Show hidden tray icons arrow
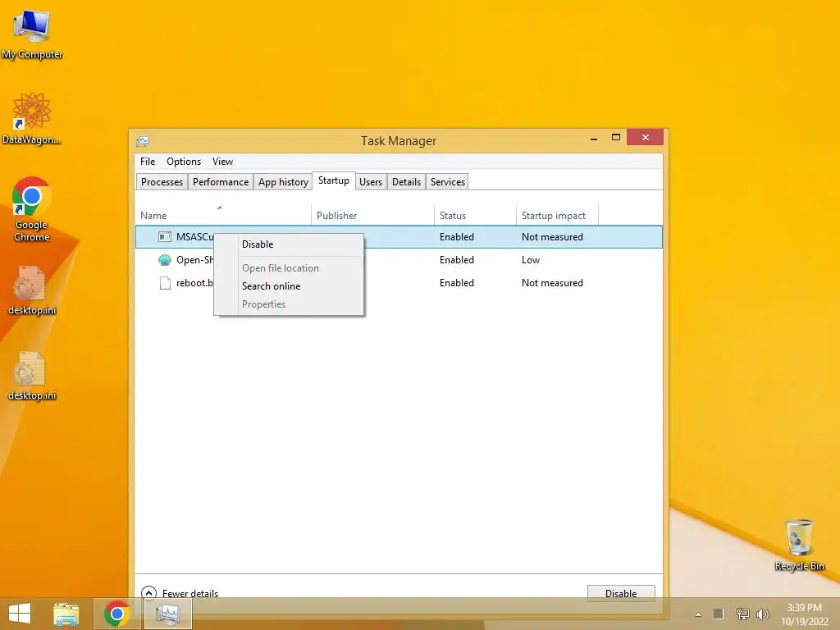This screenshot has width=840, height=630. pyautogui.click(x=699, y=614)
